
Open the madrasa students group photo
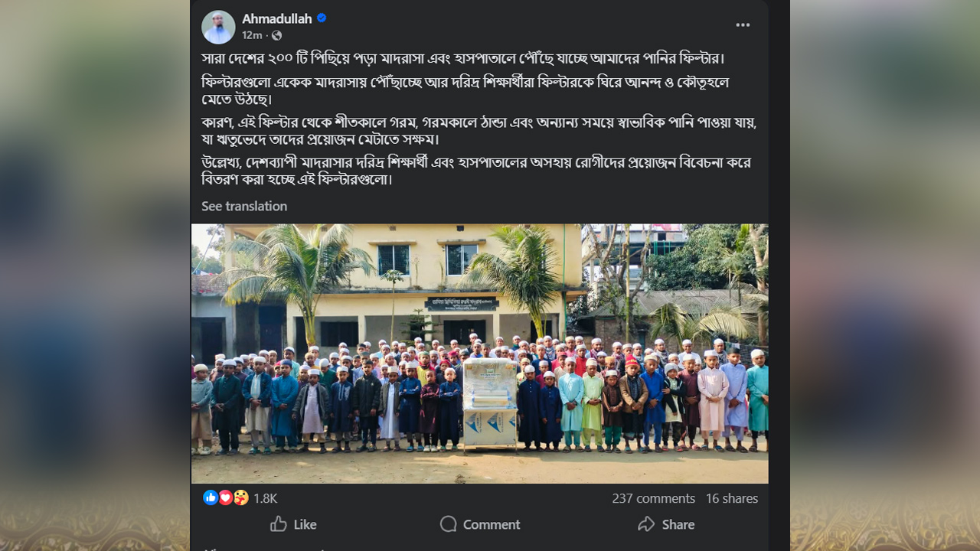pos(479,354)
